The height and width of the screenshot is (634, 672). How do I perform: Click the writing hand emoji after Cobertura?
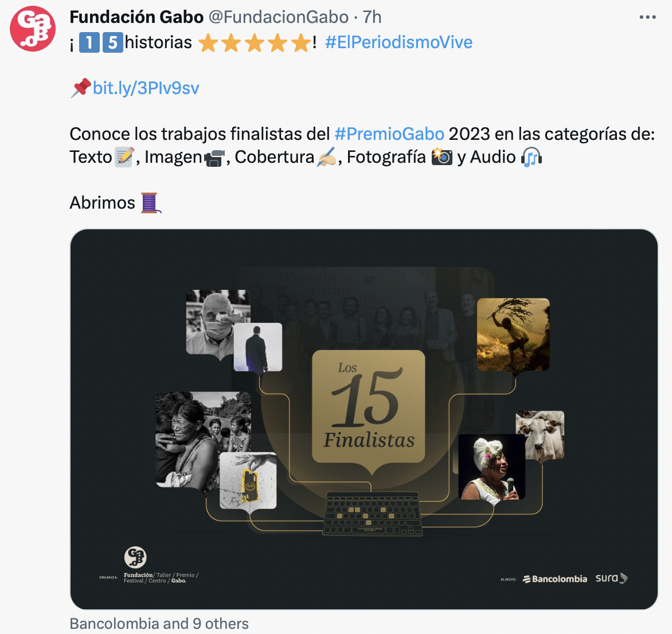[327, 157]
